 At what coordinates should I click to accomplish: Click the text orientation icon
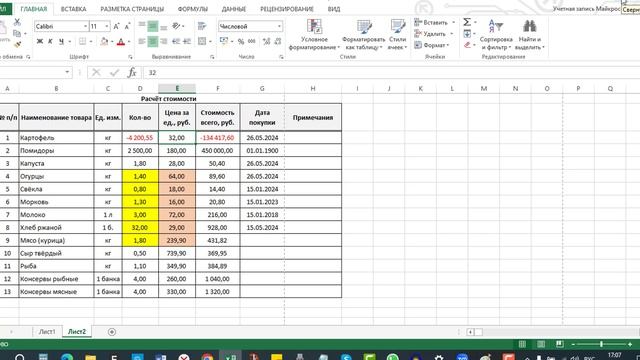pyautogui.click(x=176, y=26)
